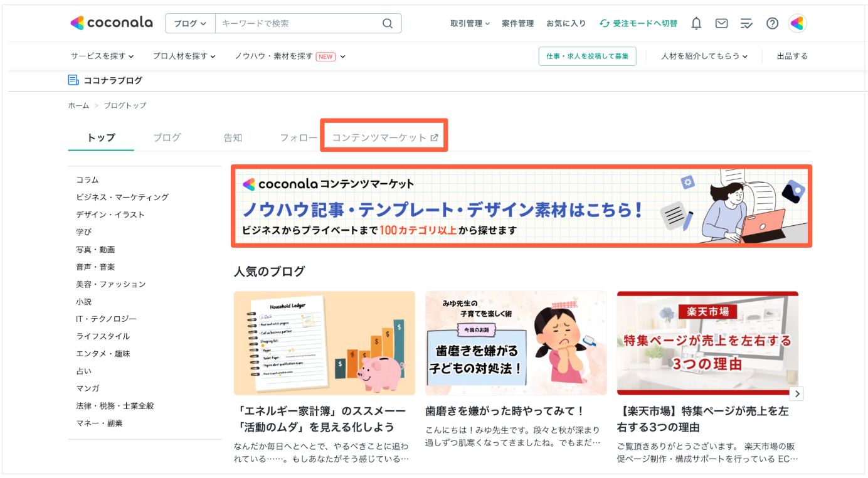Click the 出品する link
The height and width of the screenshot is (478, 868).
[792, 56]
